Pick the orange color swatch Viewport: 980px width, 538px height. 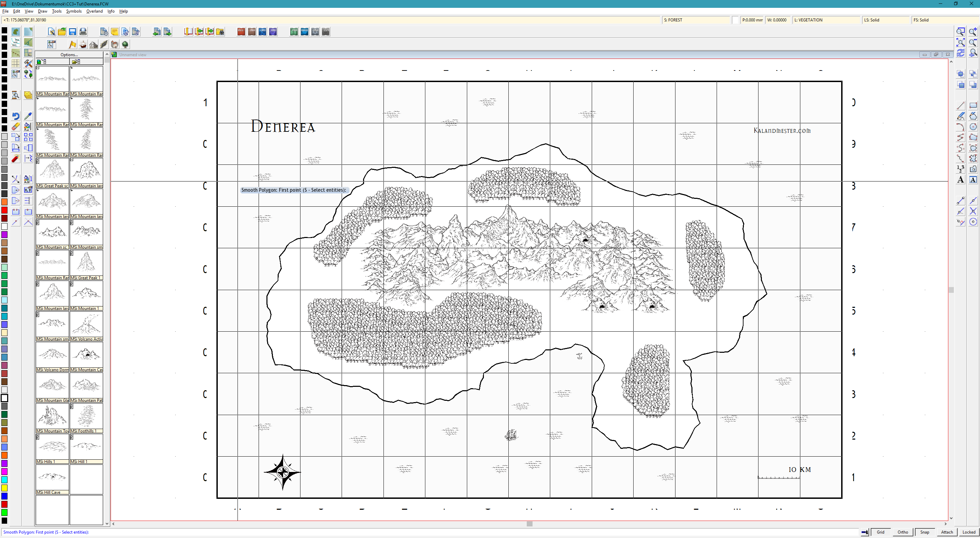4,202
